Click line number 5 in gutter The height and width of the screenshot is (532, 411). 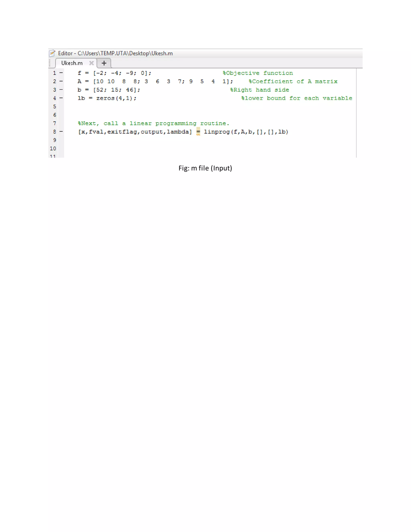(55, 106)
